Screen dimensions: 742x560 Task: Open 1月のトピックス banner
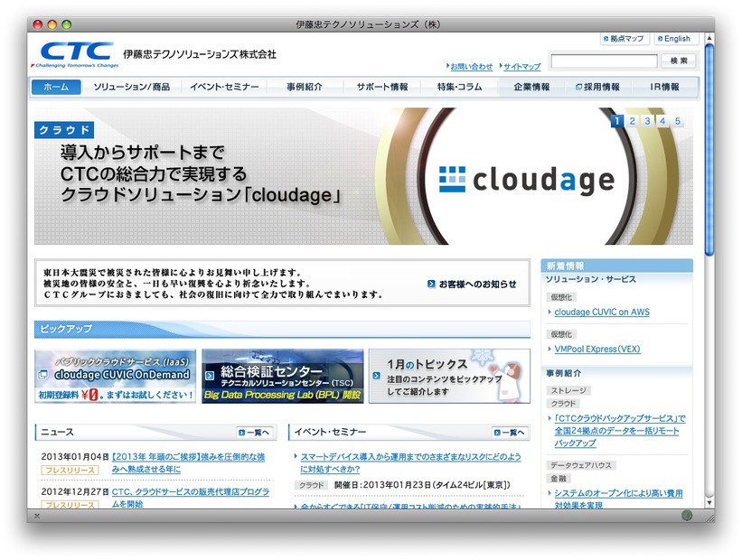click(x=449, y=376)
